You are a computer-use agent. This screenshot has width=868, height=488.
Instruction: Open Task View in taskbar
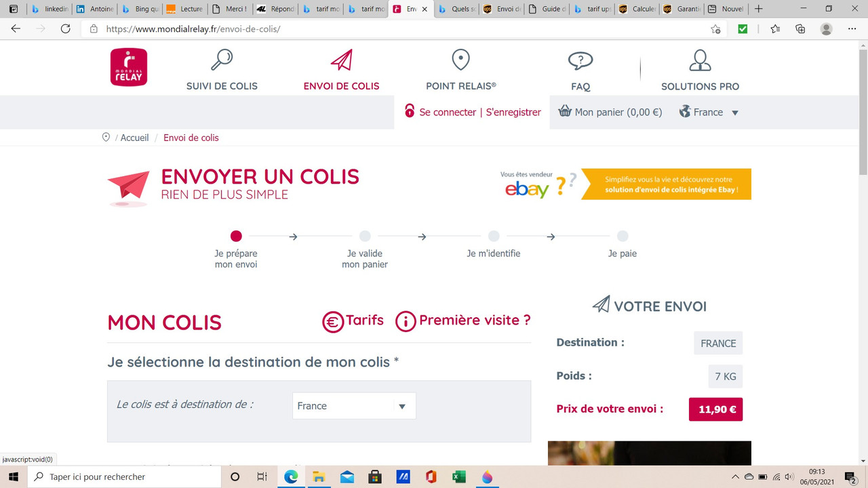262,476
